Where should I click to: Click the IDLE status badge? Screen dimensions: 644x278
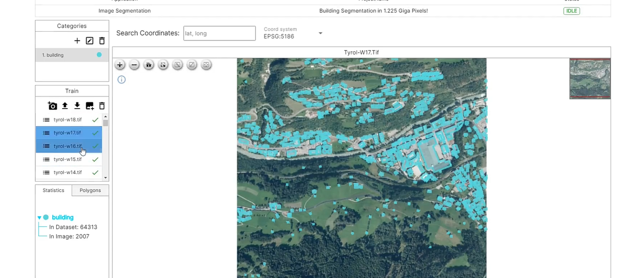pos(571,11)
